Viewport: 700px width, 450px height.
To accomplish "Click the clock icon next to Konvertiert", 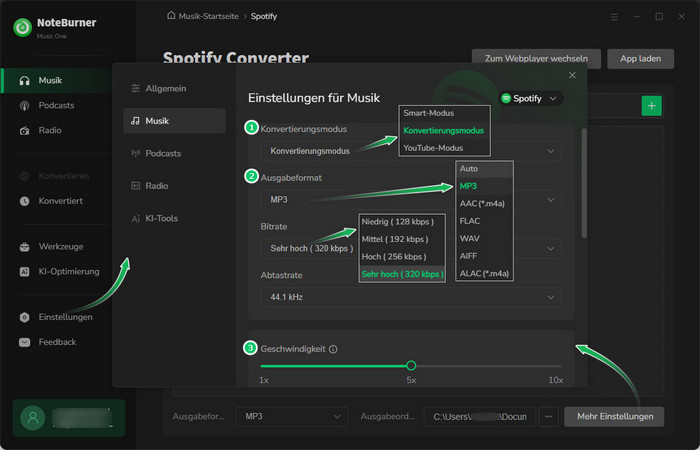I will (x=25, y=201).
